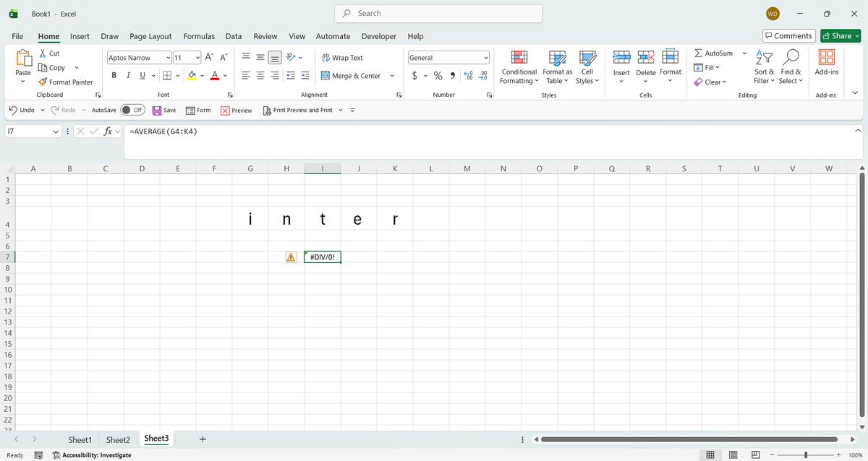Expand the General number format dropdown

[486, 58]
